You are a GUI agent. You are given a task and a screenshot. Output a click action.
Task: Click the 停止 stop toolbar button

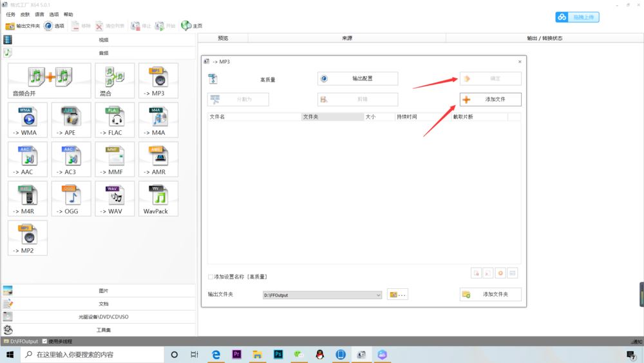(141, 26)
